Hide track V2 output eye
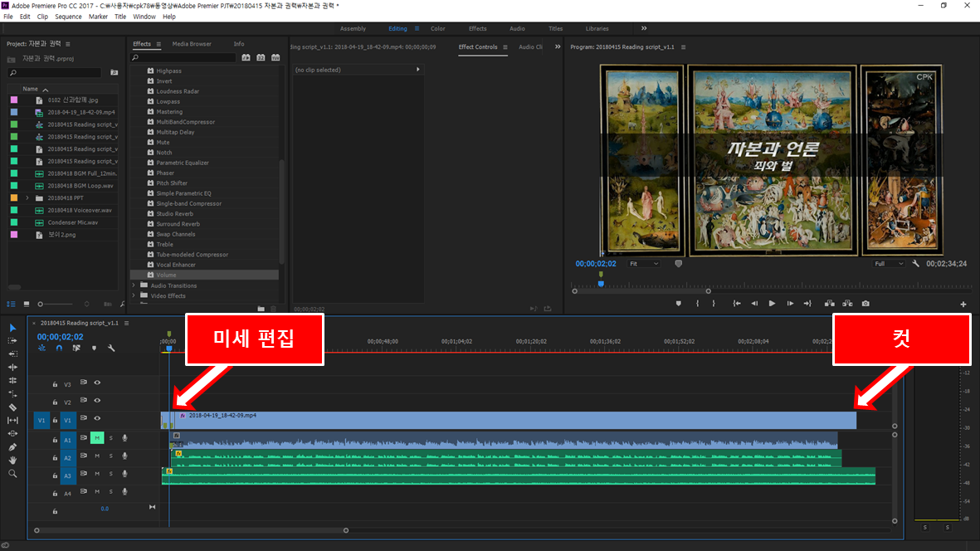Screen dimensions: 980x551 point(97,401)
